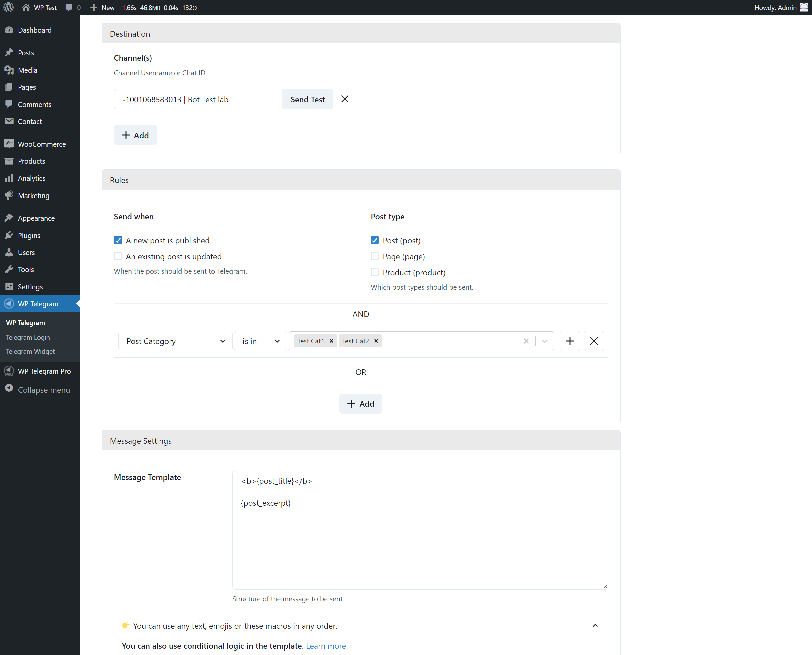Open the 'is in' operator dropdown
Screen dimensions: 812x655
[x=260, y=341]
